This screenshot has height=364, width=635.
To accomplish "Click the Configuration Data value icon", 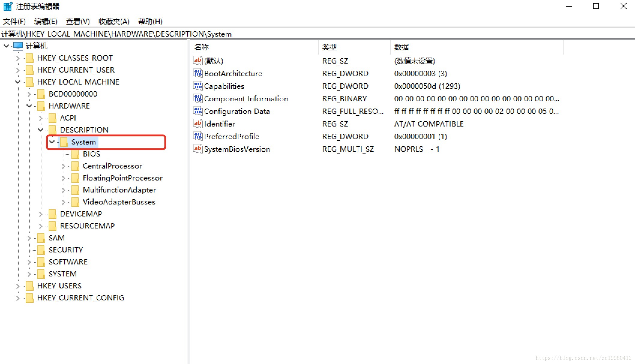I will (198, 111).
